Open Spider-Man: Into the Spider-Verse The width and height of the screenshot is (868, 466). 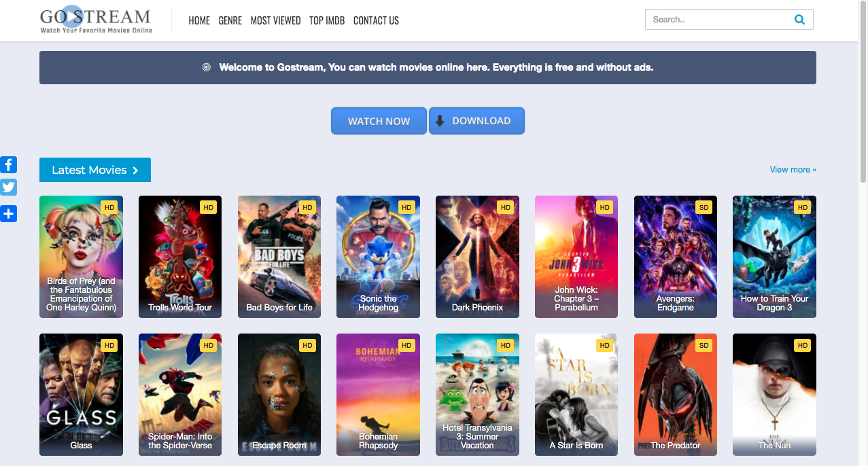pyautogui.click(x=180, y=395)
